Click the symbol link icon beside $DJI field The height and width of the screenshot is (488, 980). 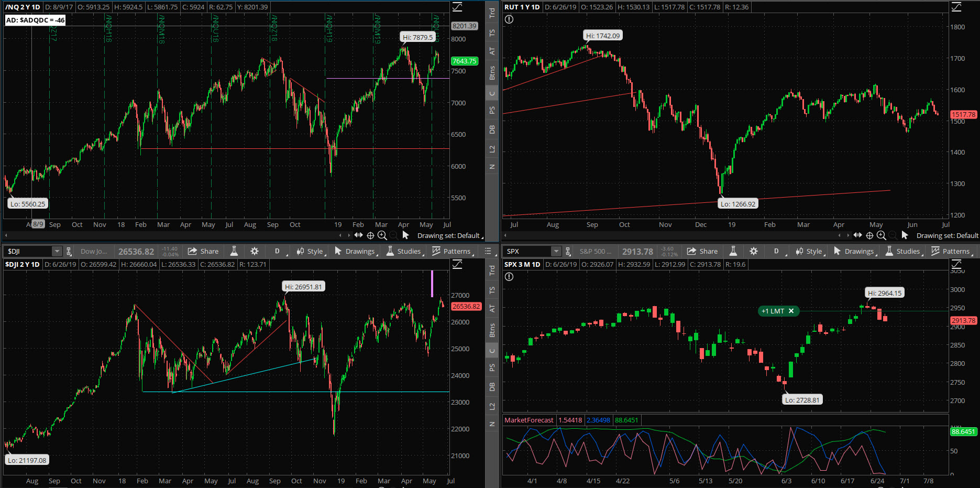pyautogui.click(x=69, y=251)
